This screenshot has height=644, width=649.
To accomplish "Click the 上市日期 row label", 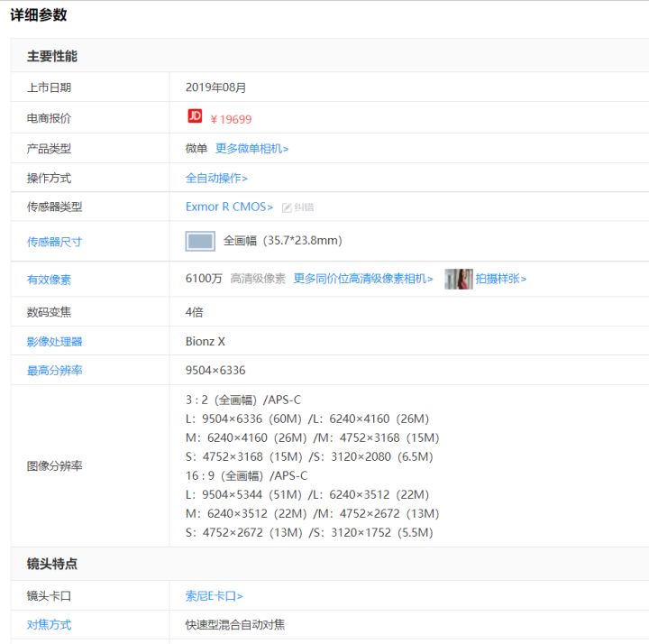I will [49, 87].
